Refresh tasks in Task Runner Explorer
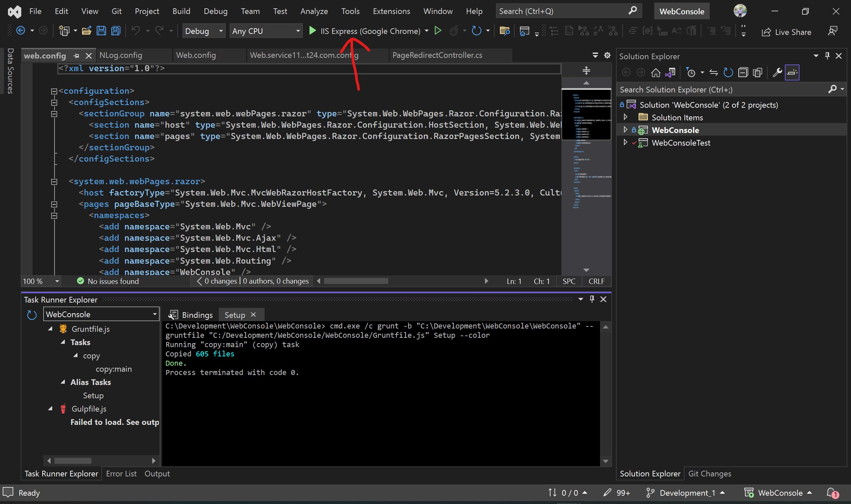Image resolution: width=851 pixels, height=504 pixels. pos(32,315)
